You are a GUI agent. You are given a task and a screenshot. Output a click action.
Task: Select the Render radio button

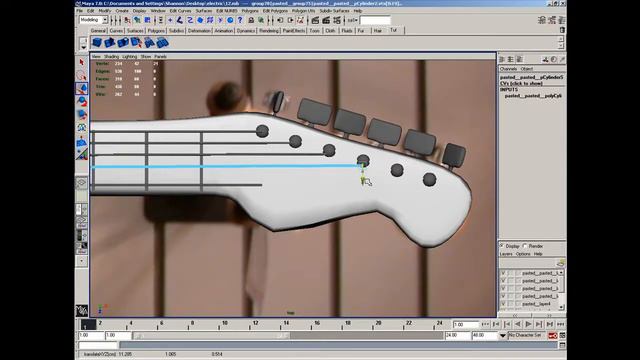click(525, 246)
